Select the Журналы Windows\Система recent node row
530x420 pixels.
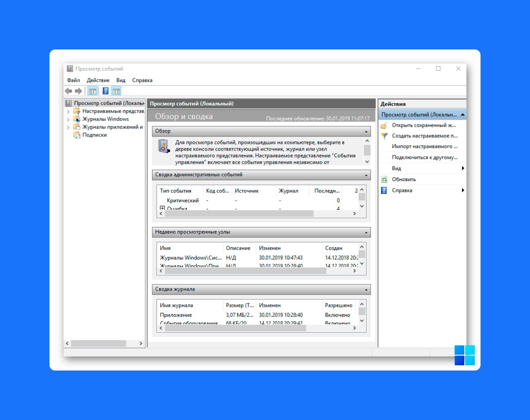pyautogui.click(x=257, y=257)
